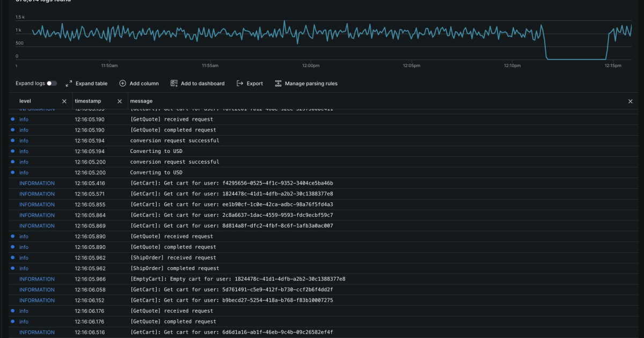This screenshot has height=338, width=644.
Task: Click the INFORMATION label on the EmptyCart row
Action: pyautogui.click(x=37, y=279)
